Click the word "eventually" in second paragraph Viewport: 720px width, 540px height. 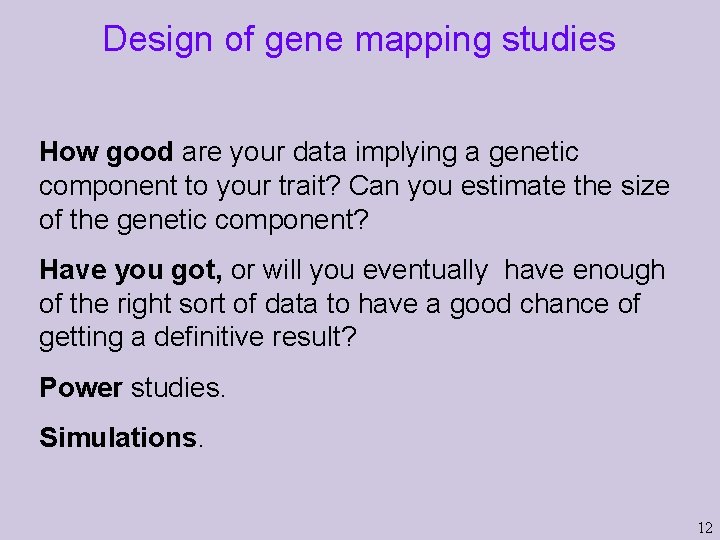click(425, 270)
